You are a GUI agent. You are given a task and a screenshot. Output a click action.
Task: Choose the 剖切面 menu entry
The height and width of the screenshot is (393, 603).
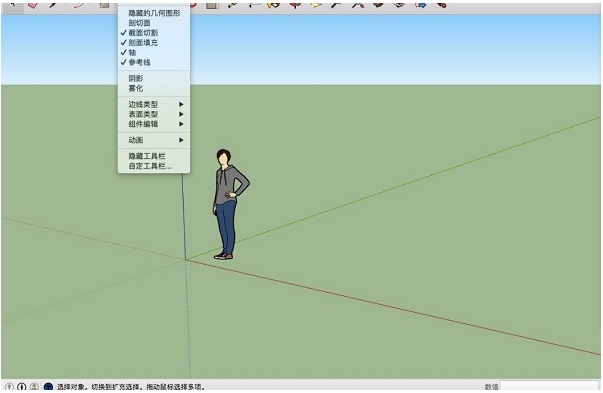tap(153, 23)
